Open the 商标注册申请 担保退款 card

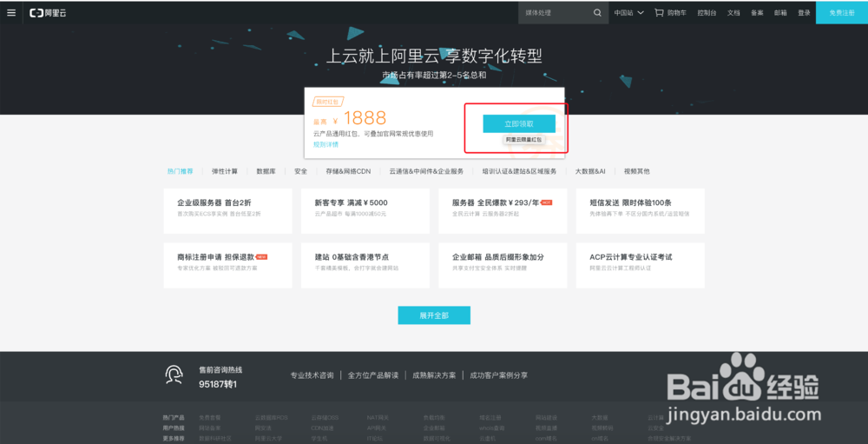(x=227, y=265)
